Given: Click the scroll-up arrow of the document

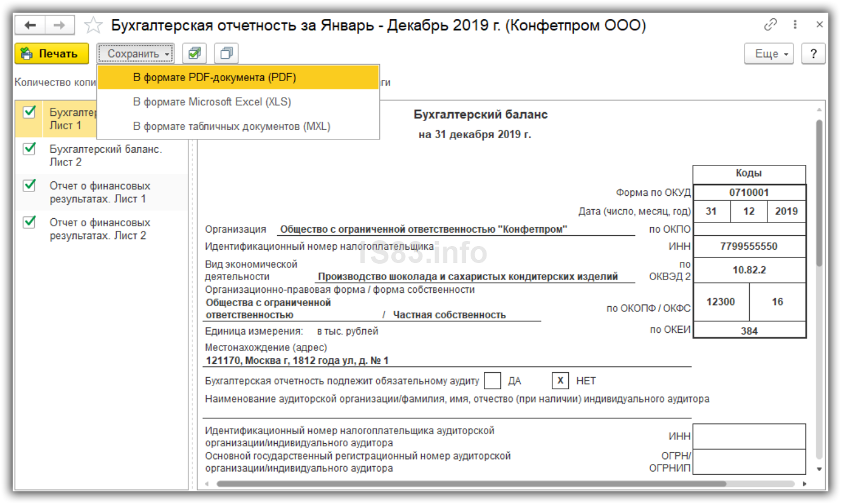Looking at the screenshot, I should [x=819, y=110].
